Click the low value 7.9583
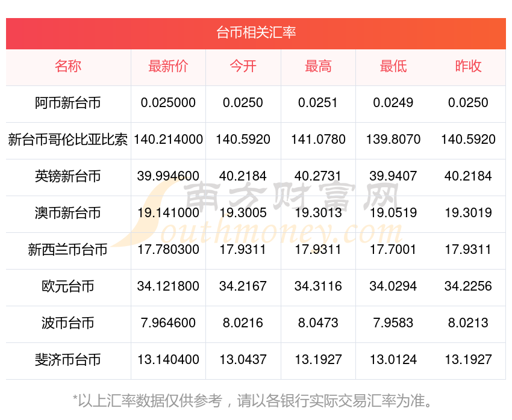The image size is (512, 420). coord(393,323)
